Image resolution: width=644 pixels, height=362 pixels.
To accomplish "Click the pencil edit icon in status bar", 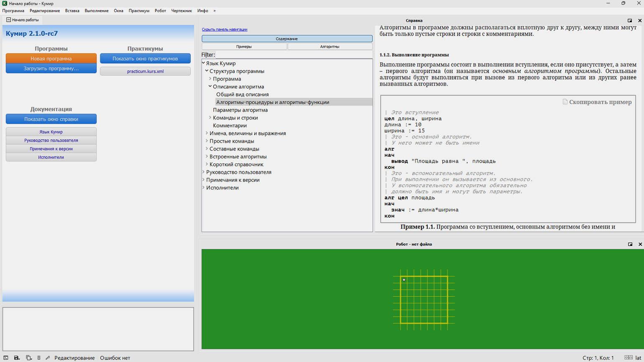I will pos(48,358).
